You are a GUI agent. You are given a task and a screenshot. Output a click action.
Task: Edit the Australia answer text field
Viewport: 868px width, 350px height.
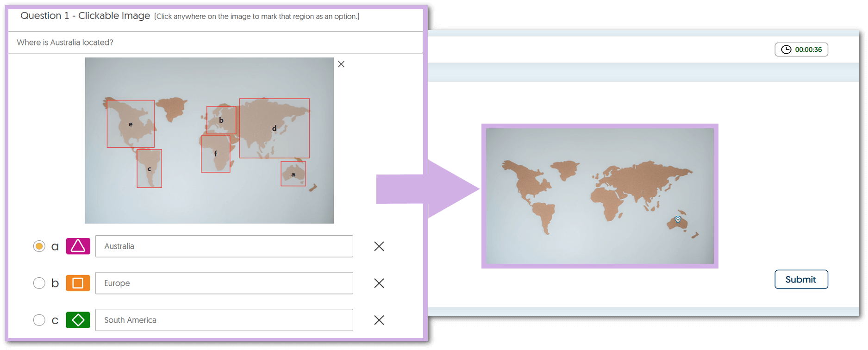[224, 246]
